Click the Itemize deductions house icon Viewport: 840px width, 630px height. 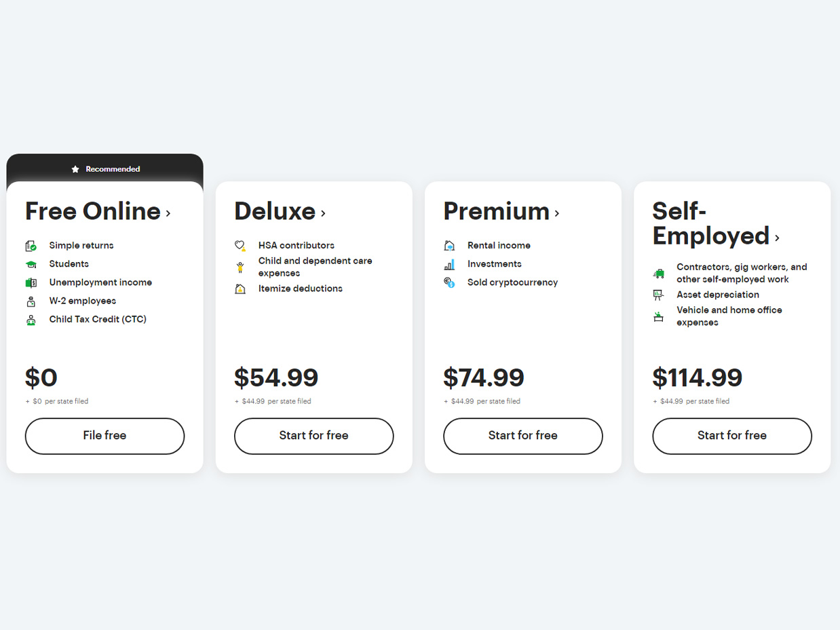coord(240,289)
